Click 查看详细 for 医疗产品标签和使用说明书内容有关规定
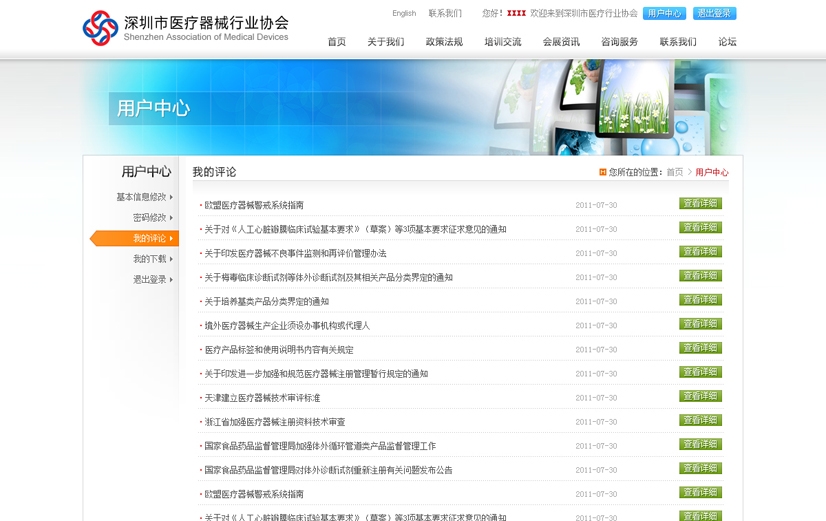826x521 pixels. (x=700, y=348)
